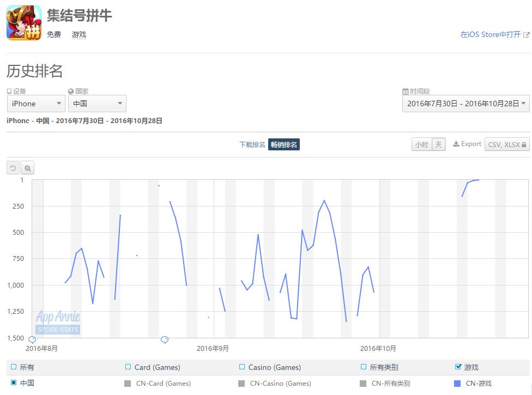Toggle the 所有 checkbox
The image size is (532, 395).
(x=14, y=367)
